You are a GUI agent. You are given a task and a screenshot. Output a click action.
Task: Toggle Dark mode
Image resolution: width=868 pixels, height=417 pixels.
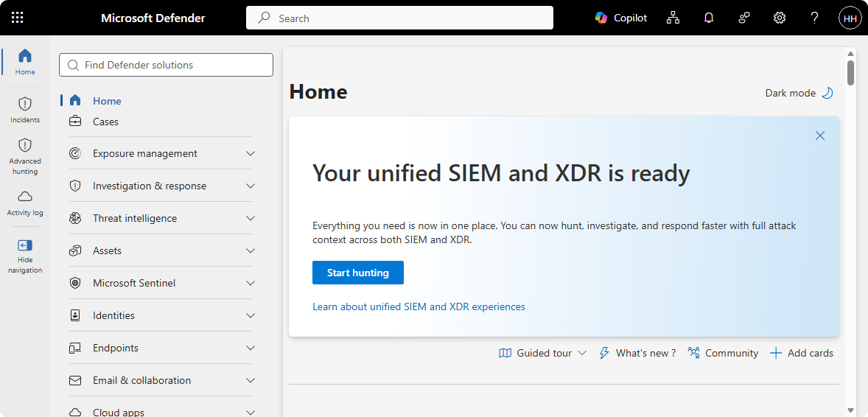(x=799, y=93)
